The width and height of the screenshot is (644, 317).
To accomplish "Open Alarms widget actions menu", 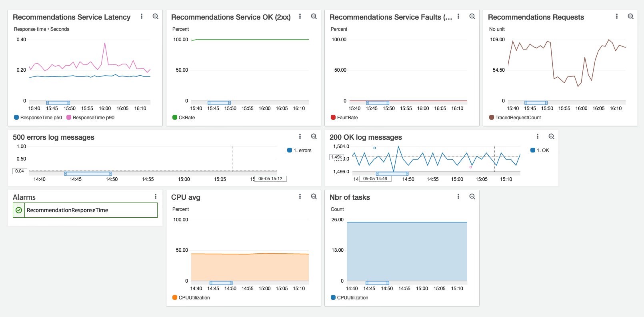I will point(156,197).
